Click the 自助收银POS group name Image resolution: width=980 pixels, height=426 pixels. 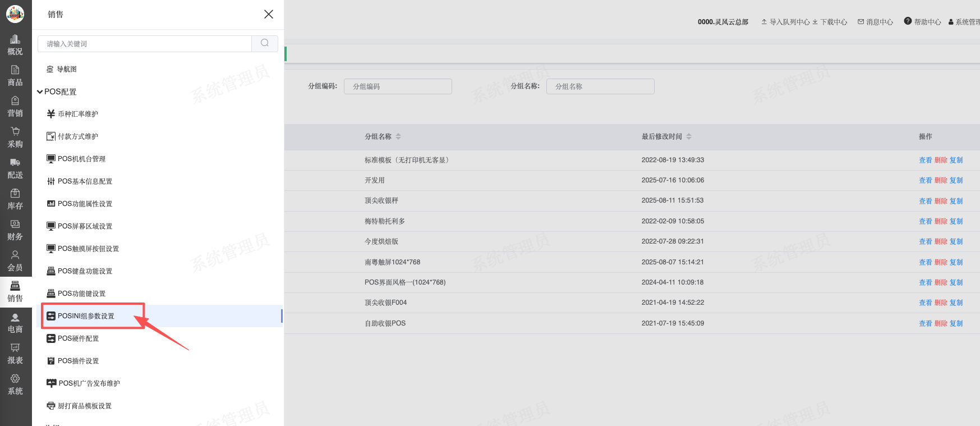(x=385, y=323)
